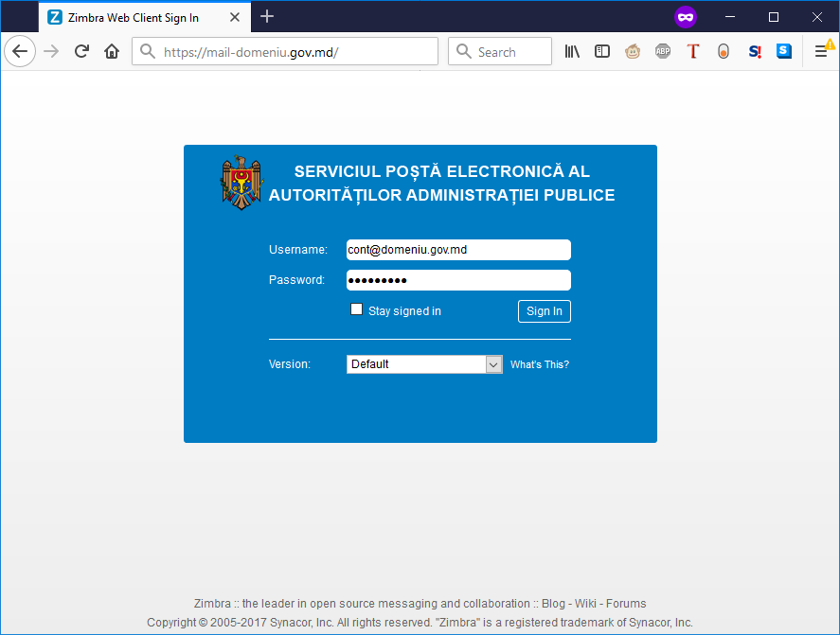Click the What's This? link
840x635 pixels.
click(539, 363)
